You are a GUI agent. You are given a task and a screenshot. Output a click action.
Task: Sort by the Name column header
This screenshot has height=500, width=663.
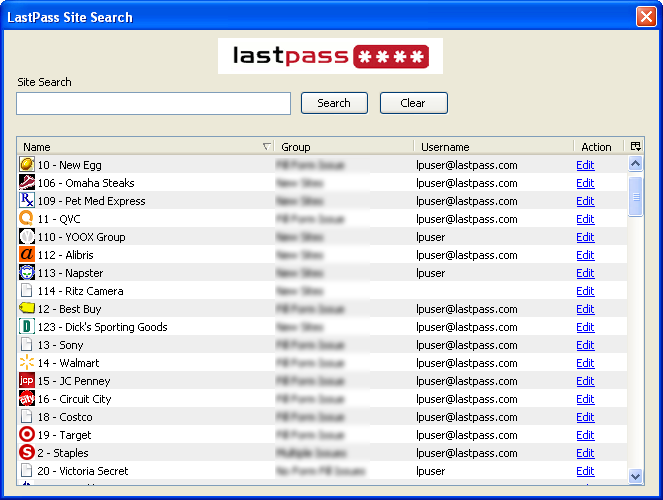pos(145,147)
